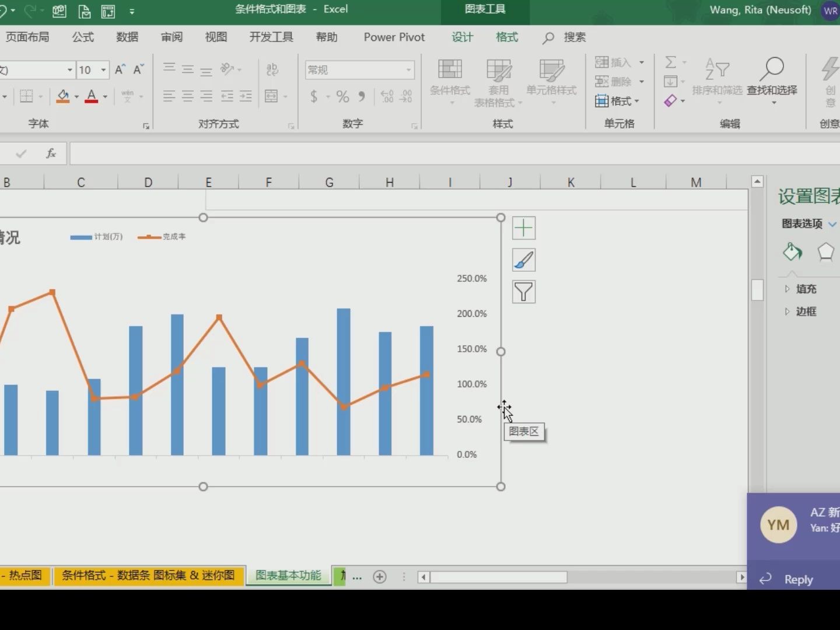Click the new sheet plus button
840x630 pixels.
[x=380, y=576]
